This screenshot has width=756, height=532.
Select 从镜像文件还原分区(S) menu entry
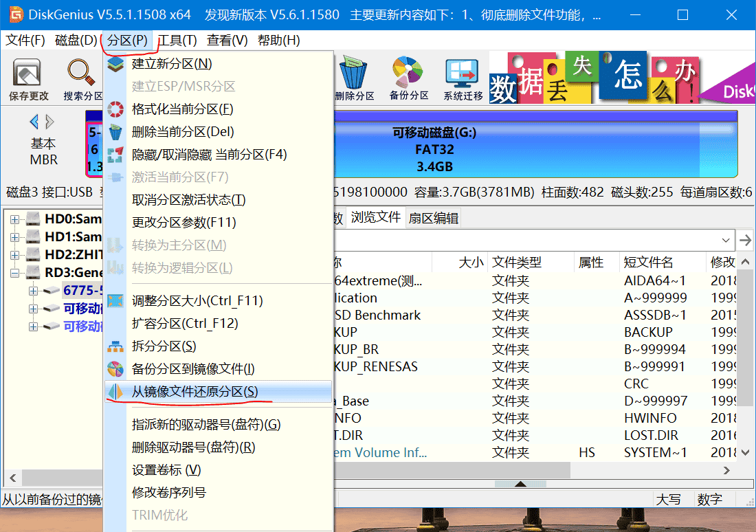click(194, 392)
